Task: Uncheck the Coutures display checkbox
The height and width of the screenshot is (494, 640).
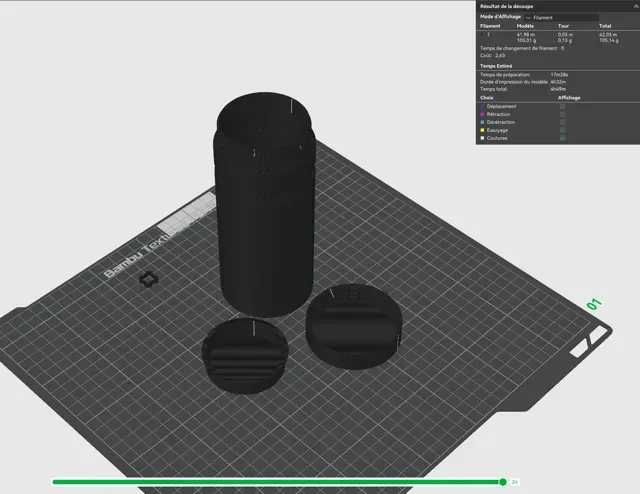Action: tap(562, 138)
